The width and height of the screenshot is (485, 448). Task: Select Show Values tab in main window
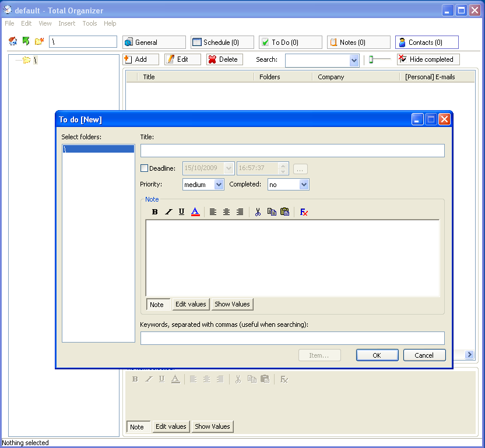[213, 426]
